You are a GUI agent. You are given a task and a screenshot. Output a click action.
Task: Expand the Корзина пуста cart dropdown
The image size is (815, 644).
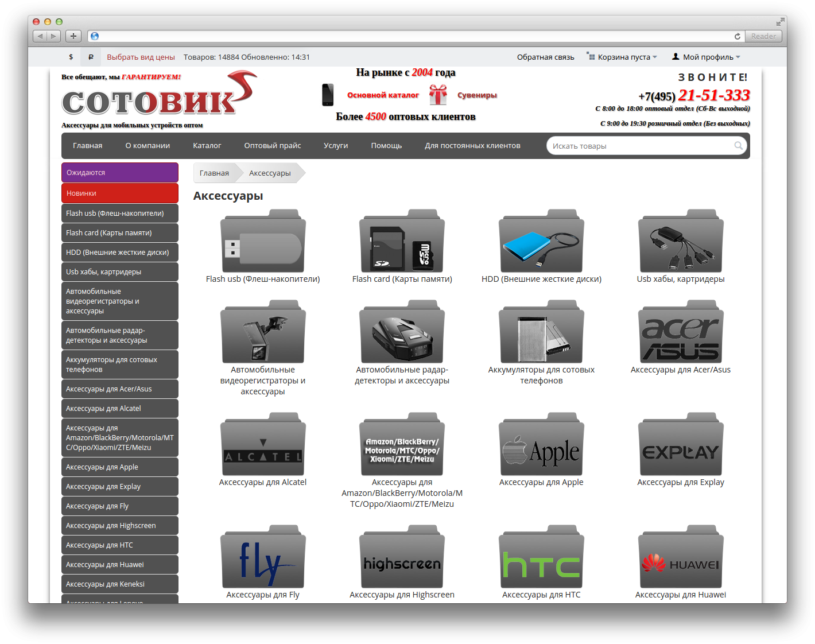point(622,57)
